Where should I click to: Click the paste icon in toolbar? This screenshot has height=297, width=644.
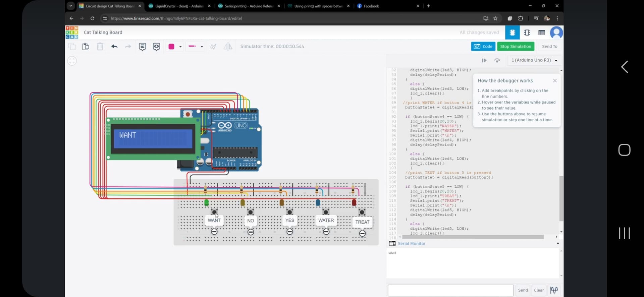point(86,47)
